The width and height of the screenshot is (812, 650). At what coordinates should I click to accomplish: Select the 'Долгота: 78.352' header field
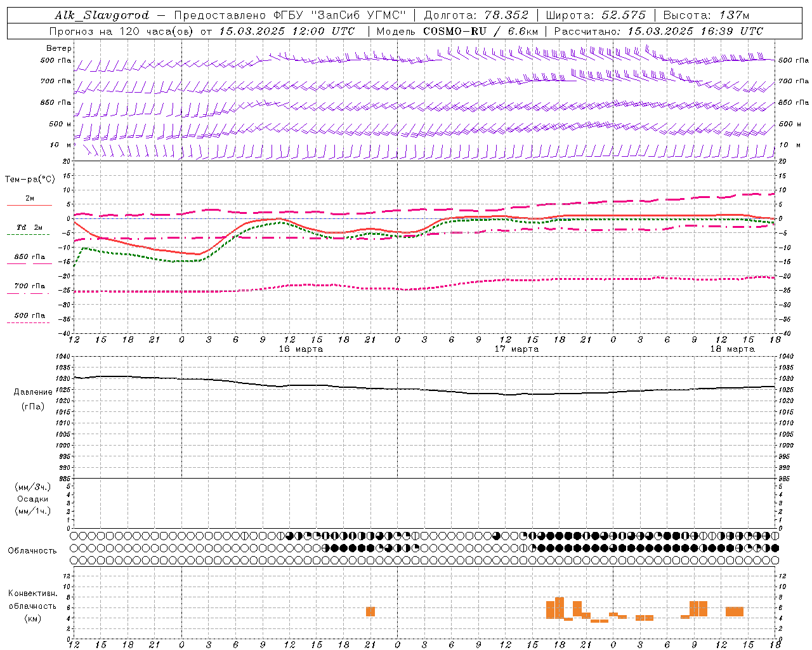(x=476, y=15)
